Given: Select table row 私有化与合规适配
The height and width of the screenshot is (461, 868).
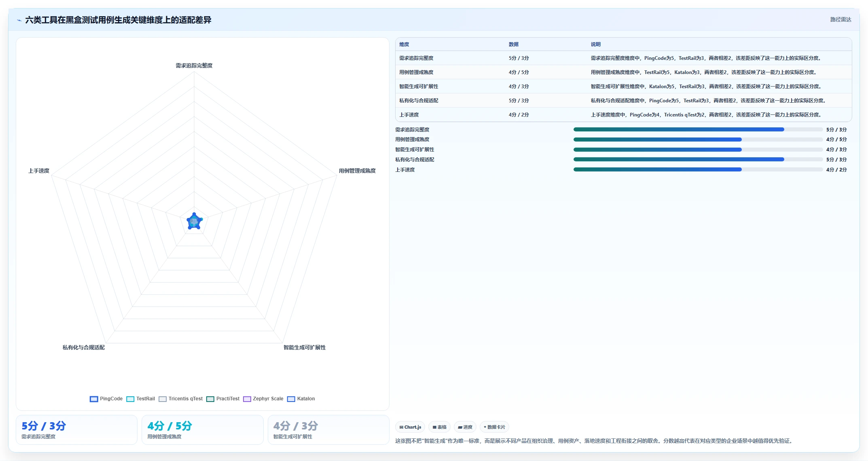Looking at the screenshot, I should 623,101.
